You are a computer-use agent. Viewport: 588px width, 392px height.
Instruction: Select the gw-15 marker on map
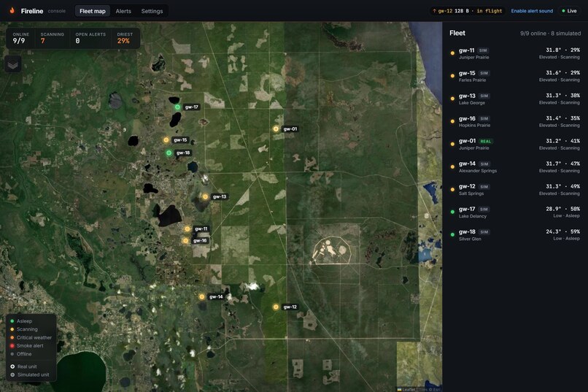[166, 140]
